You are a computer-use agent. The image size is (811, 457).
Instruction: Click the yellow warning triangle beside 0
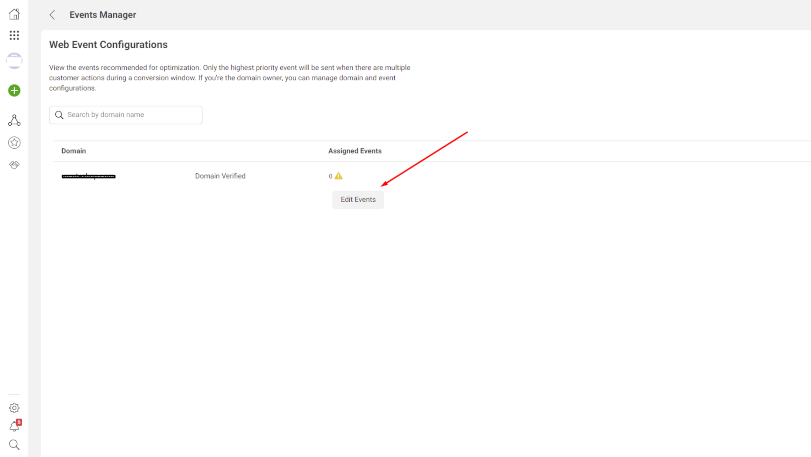point(339,176)
